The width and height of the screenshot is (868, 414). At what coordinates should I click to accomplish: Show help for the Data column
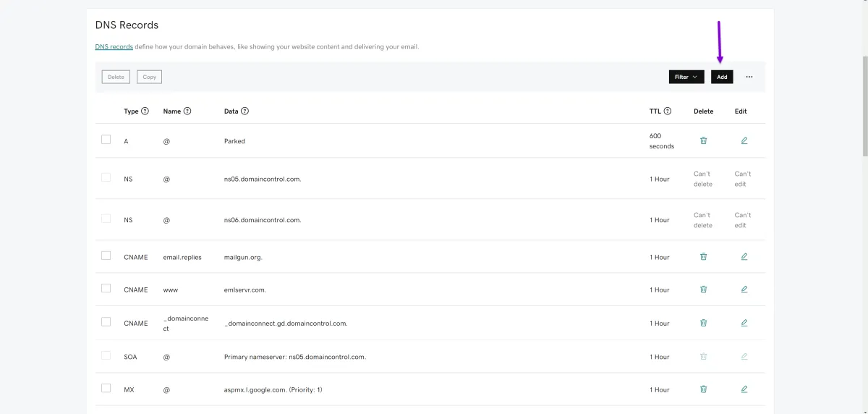pos(244,111)
